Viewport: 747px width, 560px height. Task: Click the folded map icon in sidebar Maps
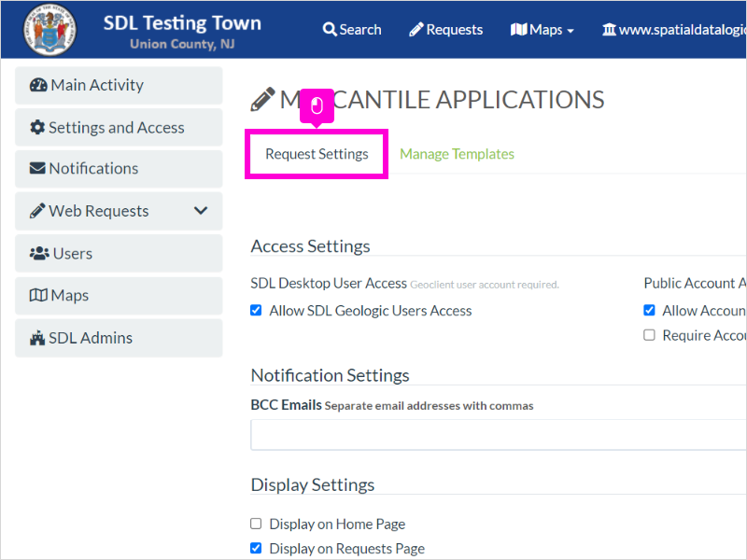pyautogui.click(x=38, y=295)
